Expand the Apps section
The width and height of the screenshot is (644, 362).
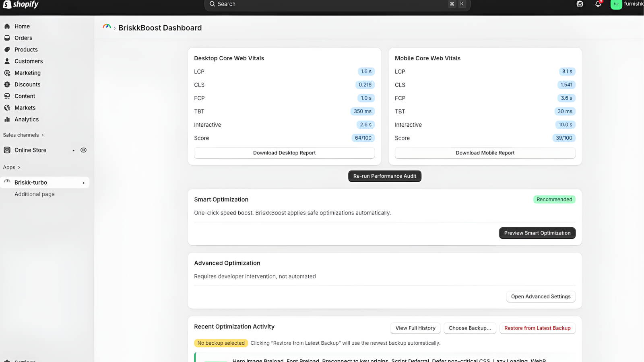tap(11, 167)
